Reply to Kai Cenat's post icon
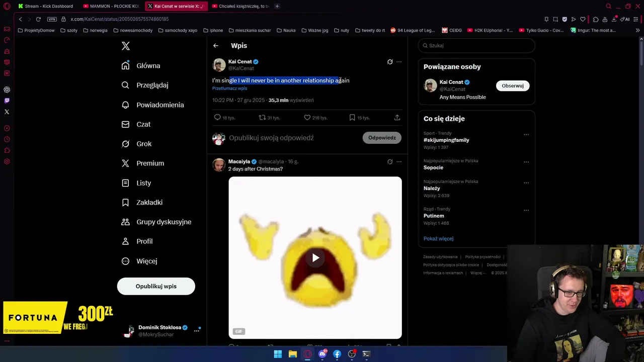This screenshot has width=644, height=362. 217,118
